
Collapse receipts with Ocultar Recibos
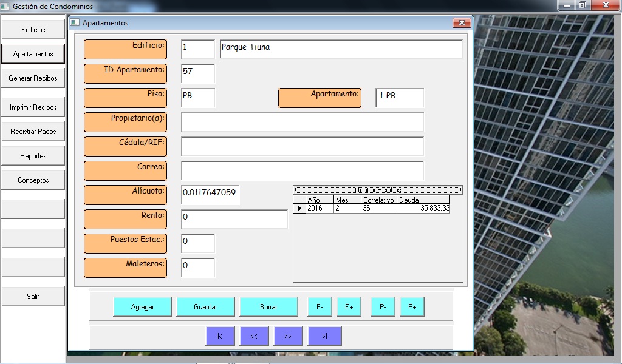click(x=378, y=190)
